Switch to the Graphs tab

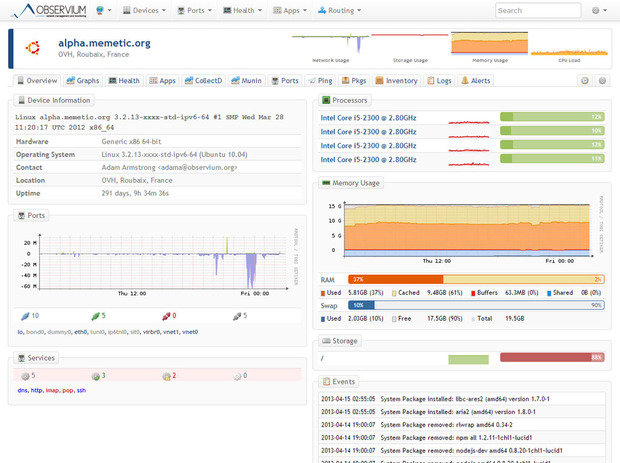coord(83,80)
